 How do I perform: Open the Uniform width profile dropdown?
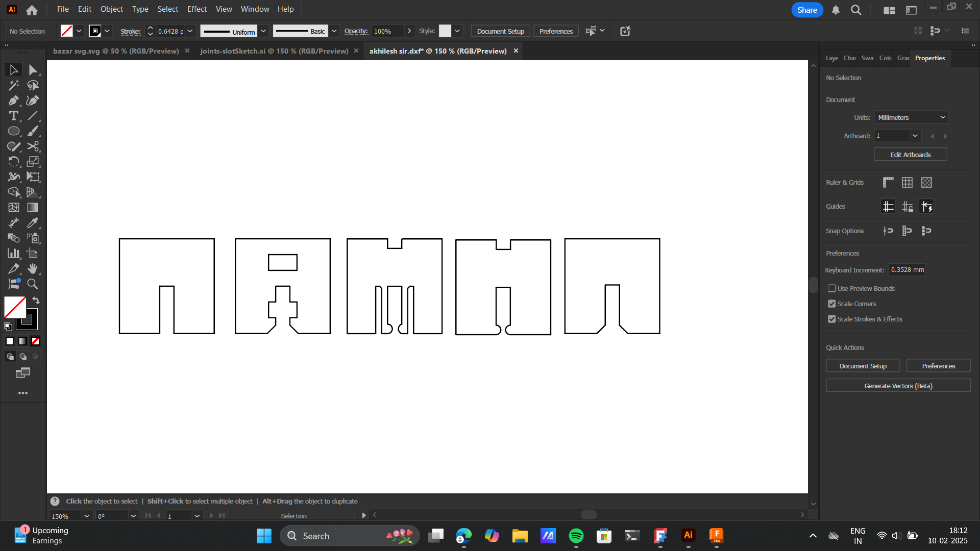click(263, 31)
